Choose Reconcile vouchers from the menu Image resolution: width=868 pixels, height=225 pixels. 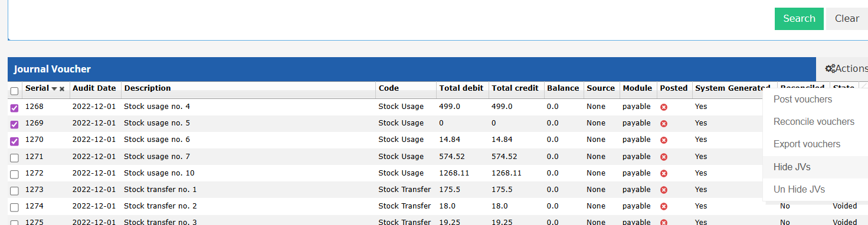[814, 122]
